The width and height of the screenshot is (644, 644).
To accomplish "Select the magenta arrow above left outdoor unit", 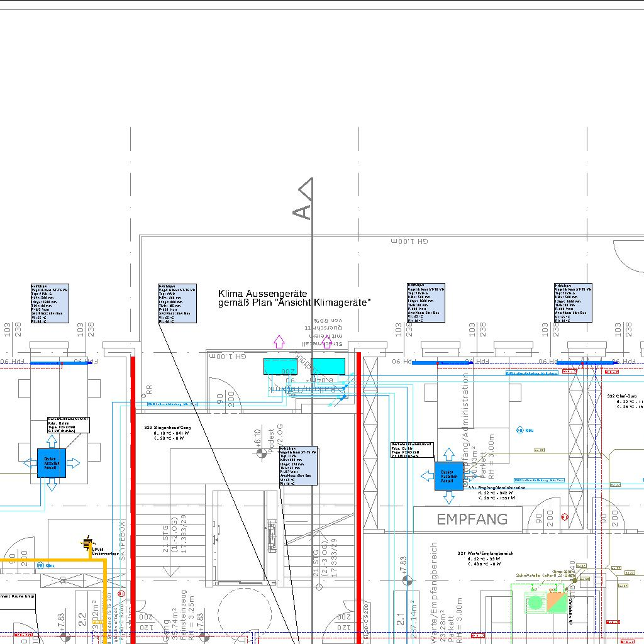I will (279, 341).
